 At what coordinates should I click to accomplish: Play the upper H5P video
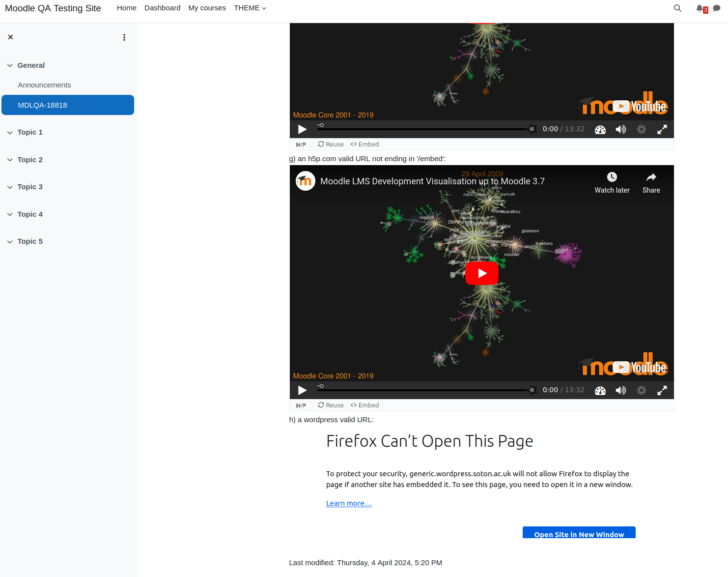click(x=302, y=129)
